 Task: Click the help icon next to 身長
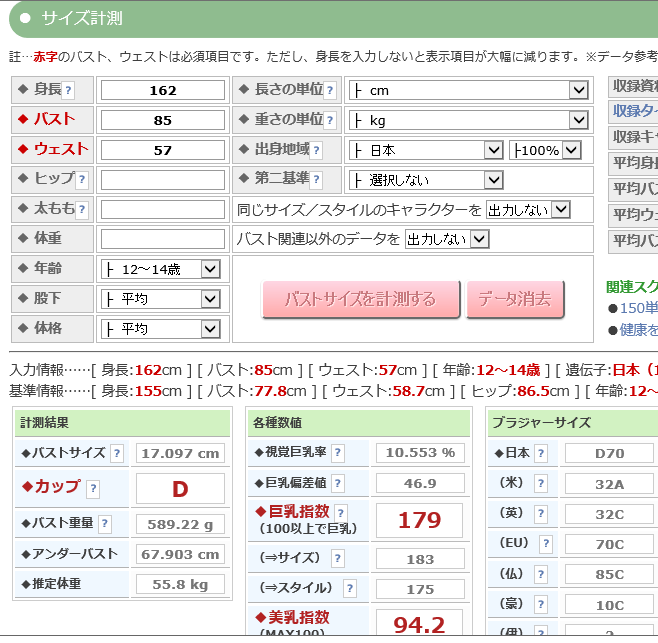(x=69, y=90)
